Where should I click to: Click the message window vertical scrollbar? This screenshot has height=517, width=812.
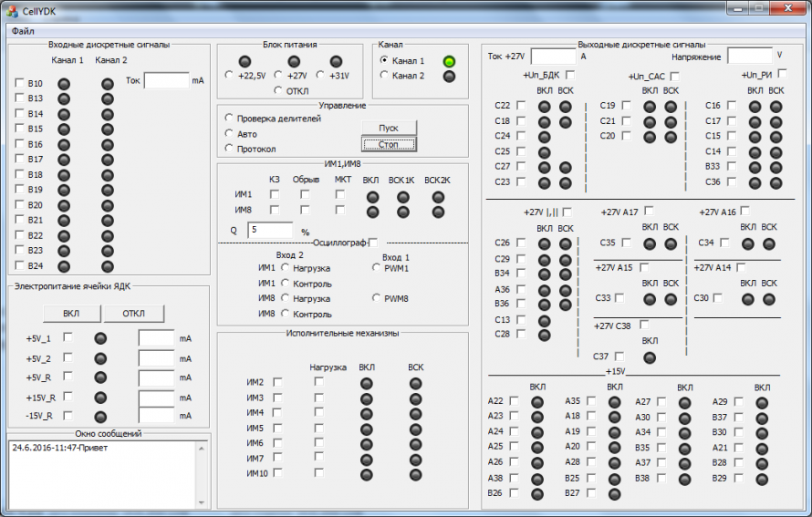click(202, 472)
